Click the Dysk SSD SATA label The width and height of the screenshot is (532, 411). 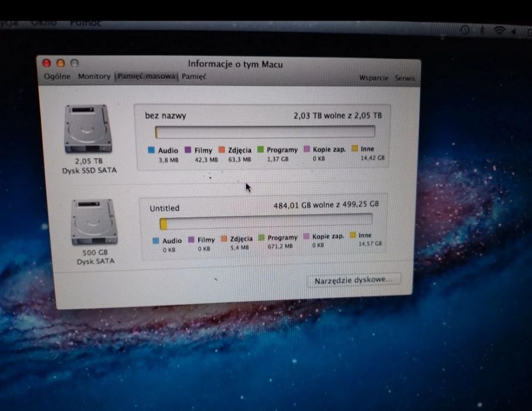(x=89, y=170)
